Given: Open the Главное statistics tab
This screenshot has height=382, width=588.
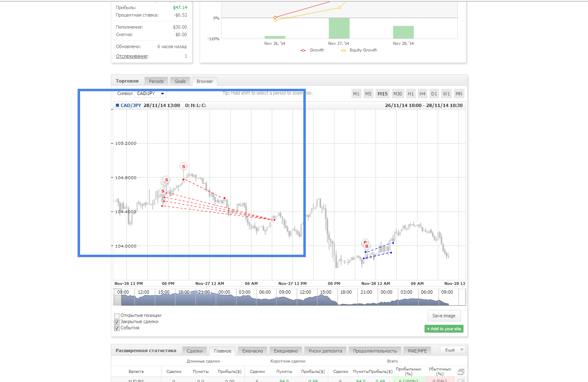Looking at the screenshot, I should [222, 351].
